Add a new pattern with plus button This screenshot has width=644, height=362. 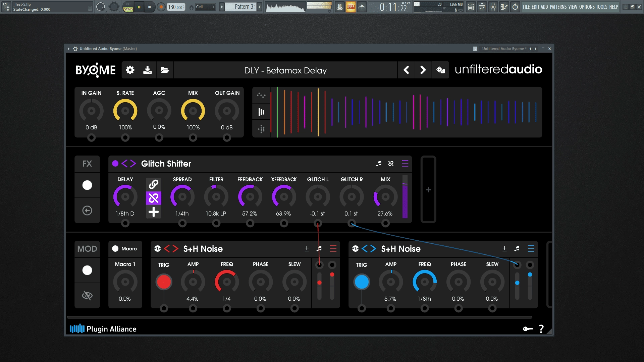coord(259,7)
